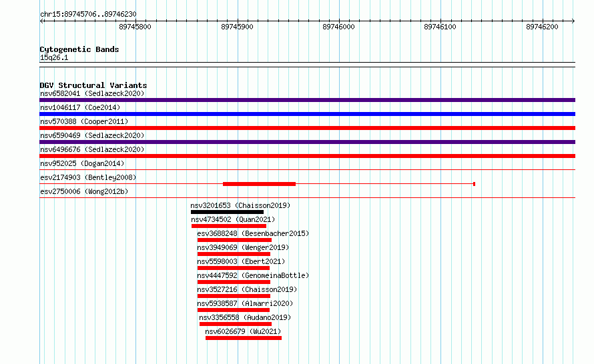Click the red bar under nsv4734502 (Quan2021)
Viewport: 594px width, 364px height.
coord(229,226)
